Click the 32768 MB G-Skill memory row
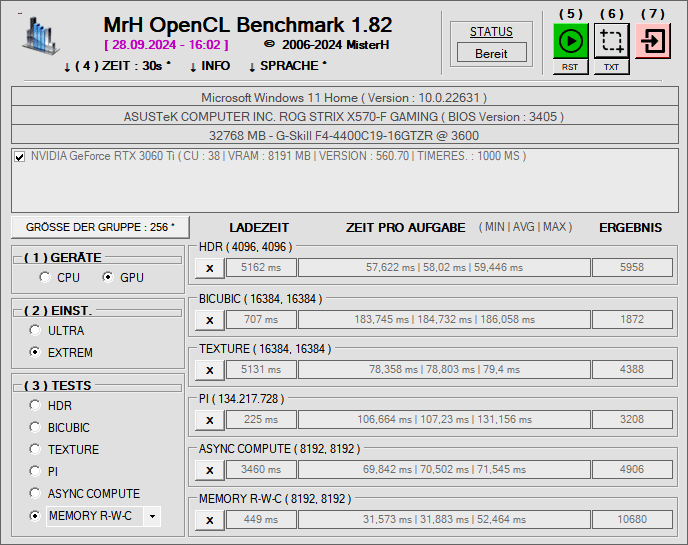Screen dimensions: 688x545 click(x=345, y=135)
